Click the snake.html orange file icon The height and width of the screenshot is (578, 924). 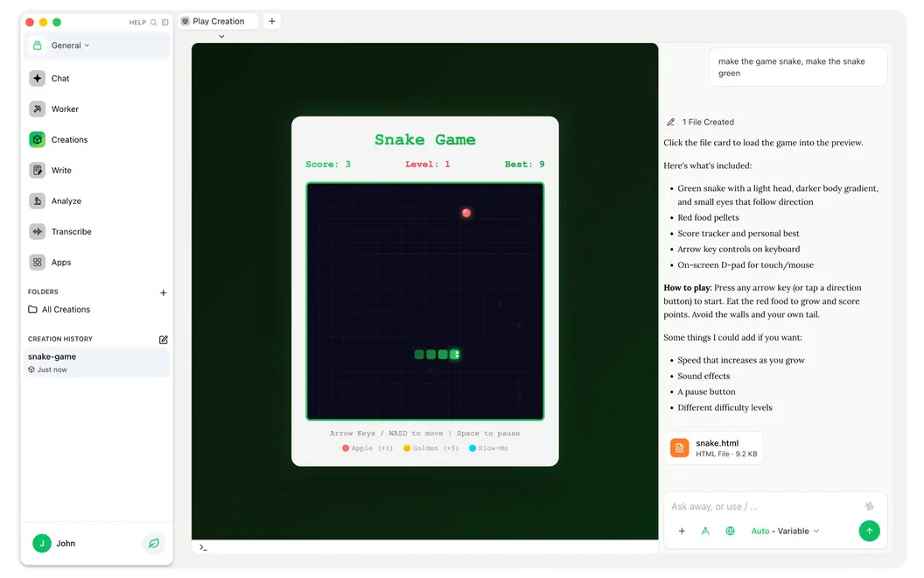(680, 448)
